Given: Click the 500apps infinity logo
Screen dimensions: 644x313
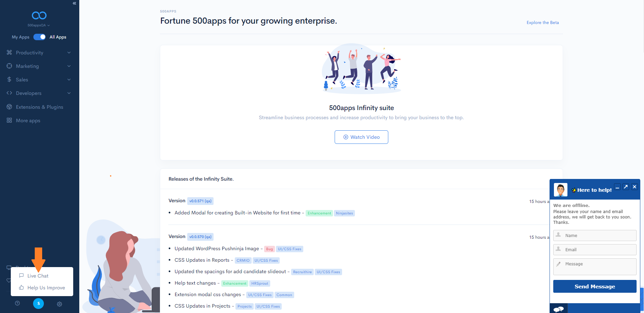Looking at the screenshot, I should click(38, 15).
